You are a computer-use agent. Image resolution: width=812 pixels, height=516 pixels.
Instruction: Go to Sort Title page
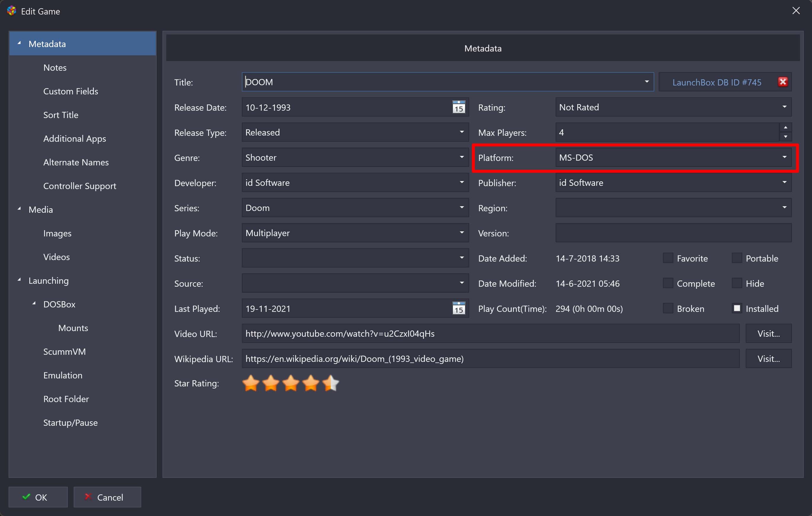(61, 115)
